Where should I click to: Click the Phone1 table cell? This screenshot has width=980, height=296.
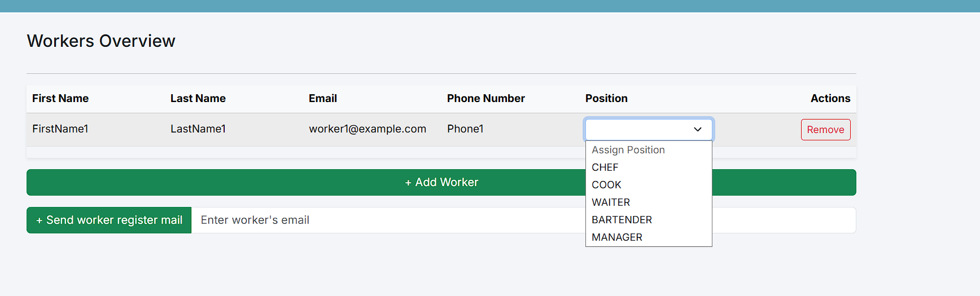point(465,129)
